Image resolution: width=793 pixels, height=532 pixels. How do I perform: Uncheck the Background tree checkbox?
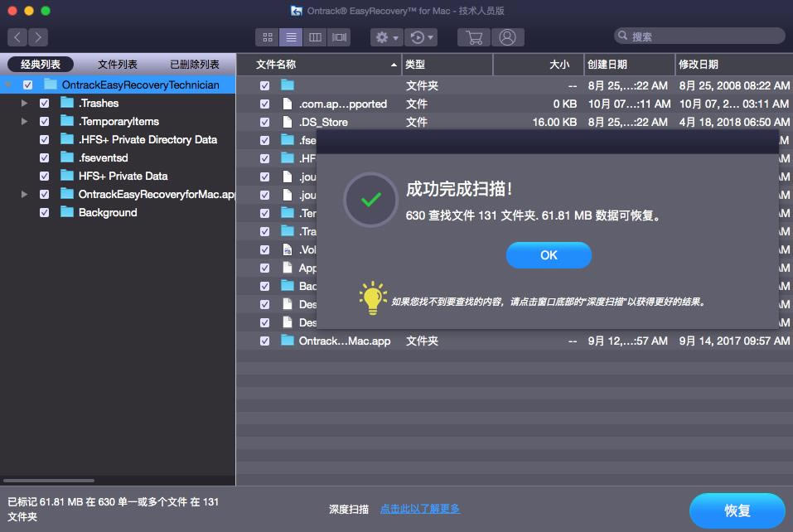[x=45, y=212]
